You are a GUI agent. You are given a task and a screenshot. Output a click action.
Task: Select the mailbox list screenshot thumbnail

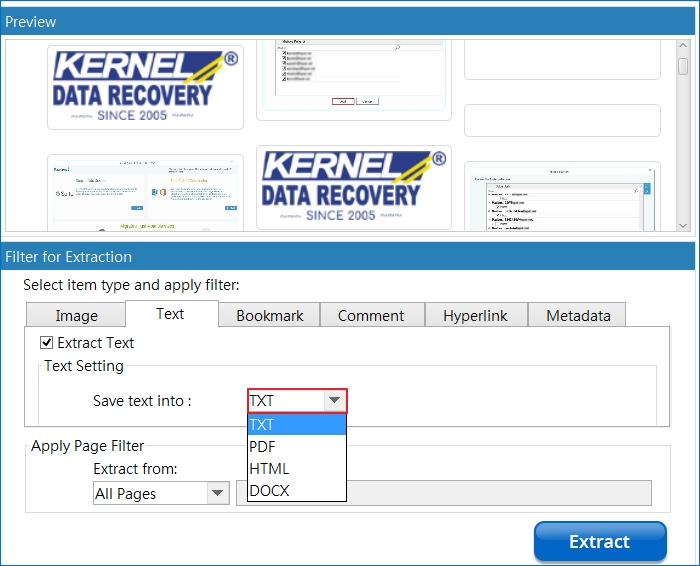pyautogui.click(x=562, y=196)
